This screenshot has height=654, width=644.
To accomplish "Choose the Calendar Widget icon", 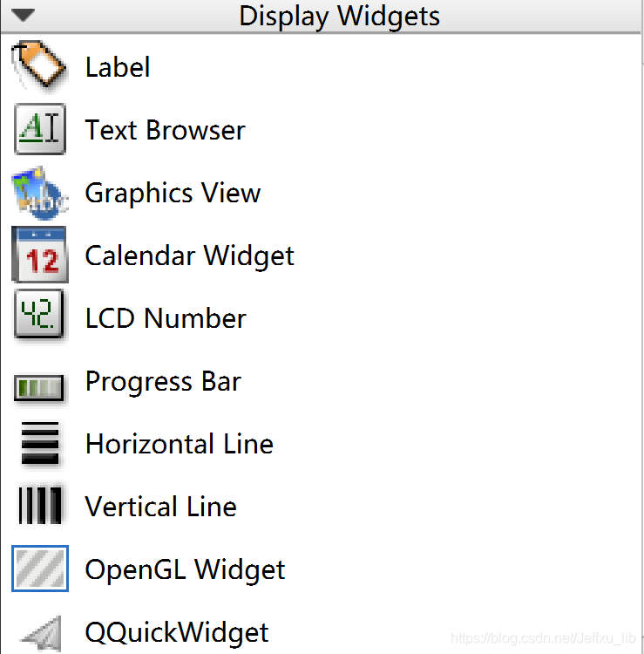I will pyautogui.click(x=40, y=255).
